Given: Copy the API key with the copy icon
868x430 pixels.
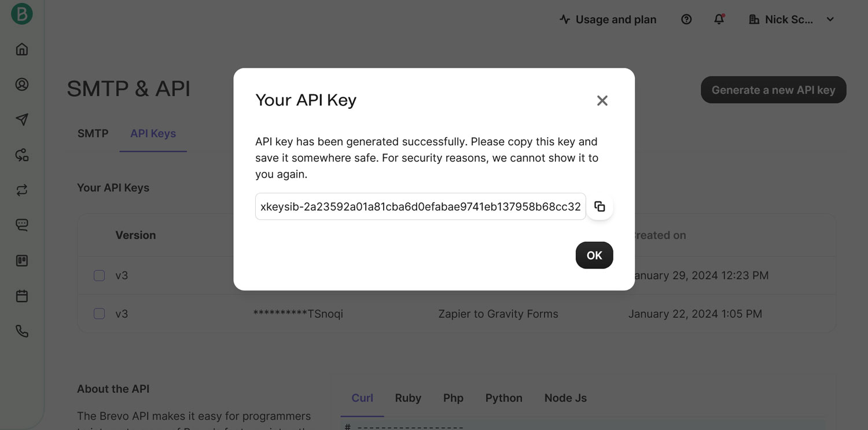Looking at the screenshot, I should pos(599,207).
